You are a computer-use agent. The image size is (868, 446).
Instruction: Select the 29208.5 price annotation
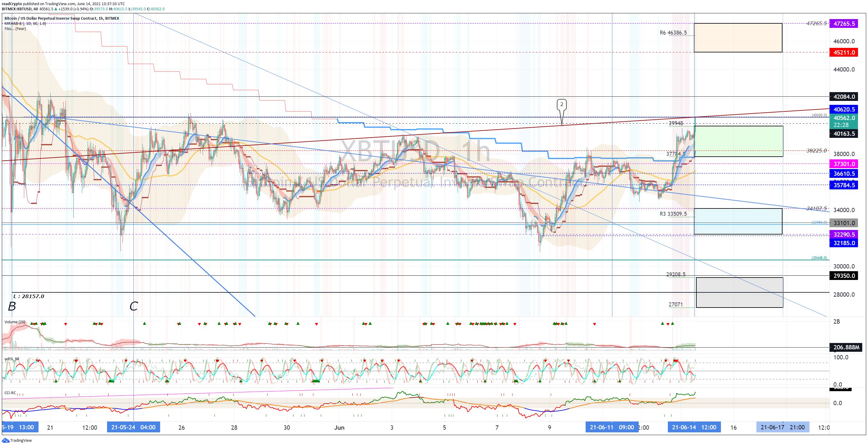pyautogui.click(x=676, y=274)
